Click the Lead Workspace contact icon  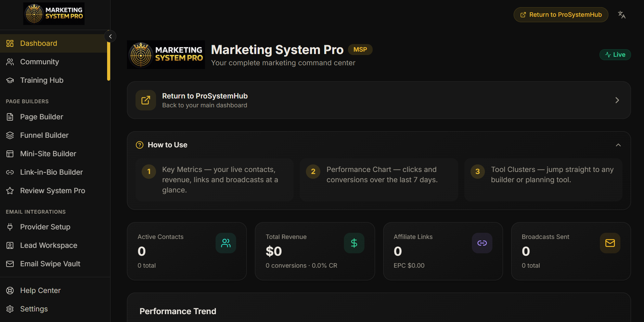pos(10,245)
